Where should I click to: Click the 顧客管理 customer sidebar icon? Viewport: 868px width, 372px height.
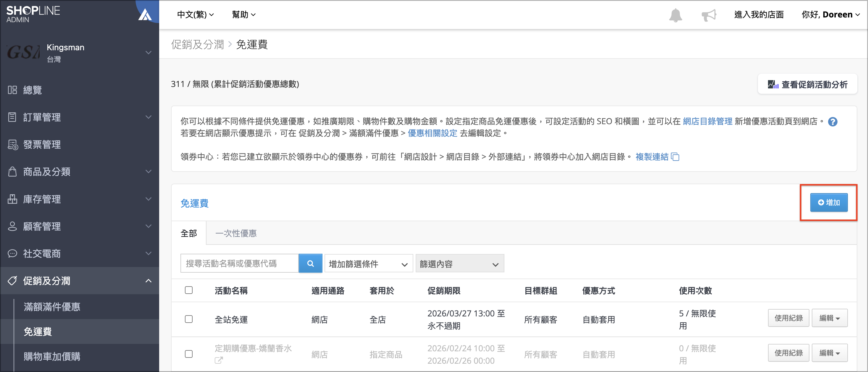12,226
